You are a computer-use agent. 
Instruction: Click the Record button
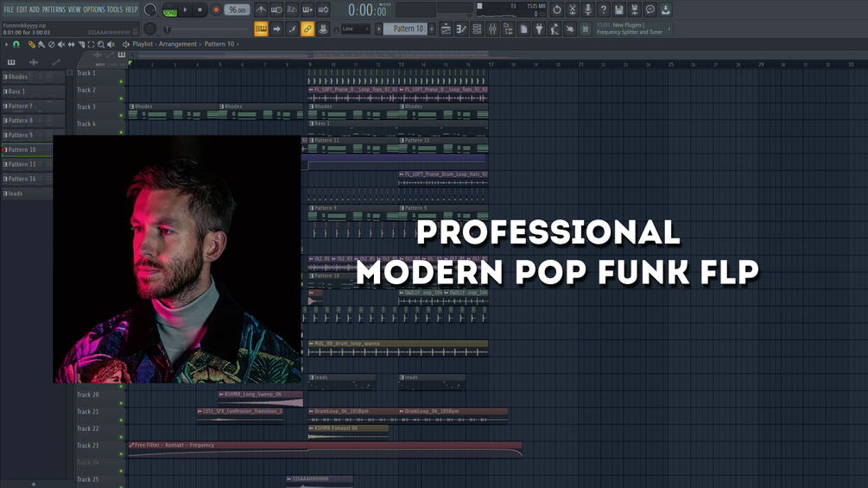(x=216, y=10)
